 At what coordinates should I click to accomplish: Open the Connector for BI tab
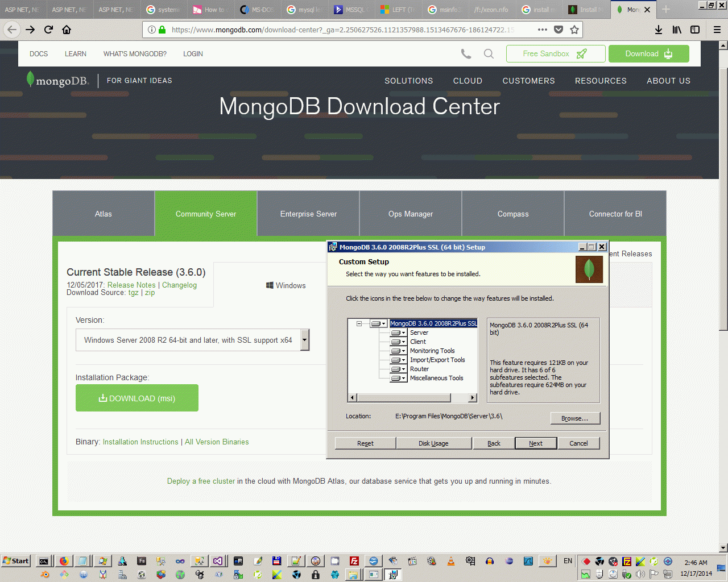pos(615,214)
